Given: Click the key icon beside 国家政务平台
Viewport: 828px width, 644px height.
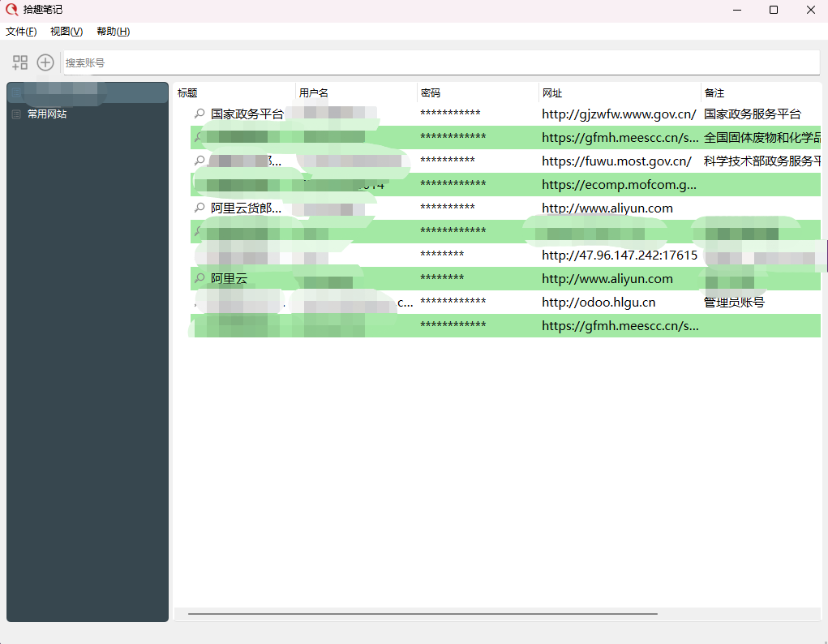Looking at the screenshot, I should click(199, 113).
